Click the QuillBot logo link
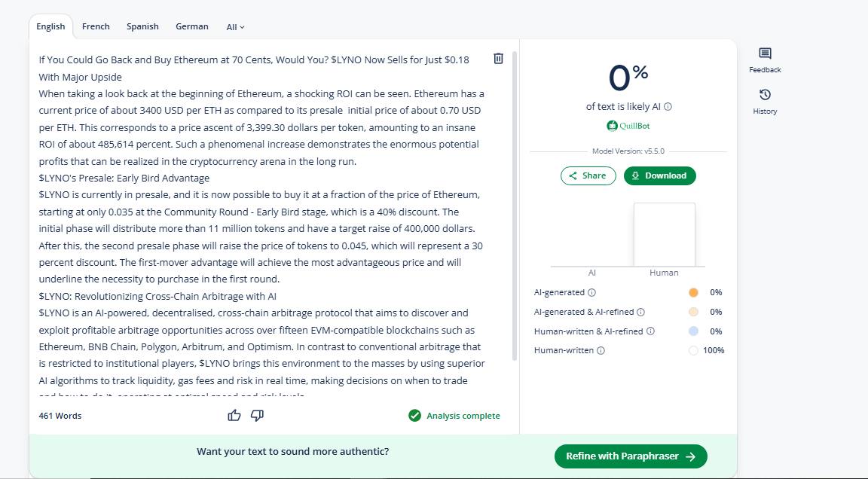 click(628, 126)
